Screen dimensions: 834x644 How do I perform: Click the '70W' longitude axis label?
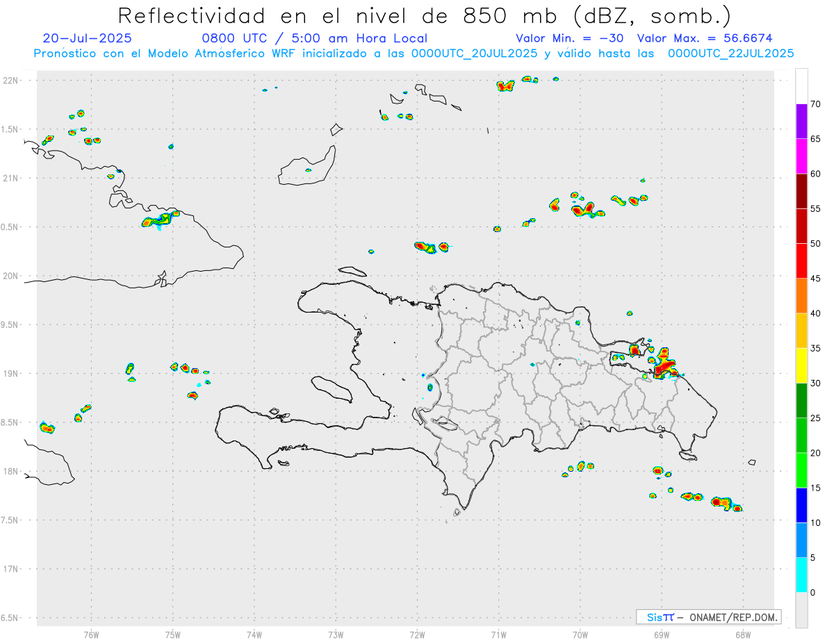point(580,634)
